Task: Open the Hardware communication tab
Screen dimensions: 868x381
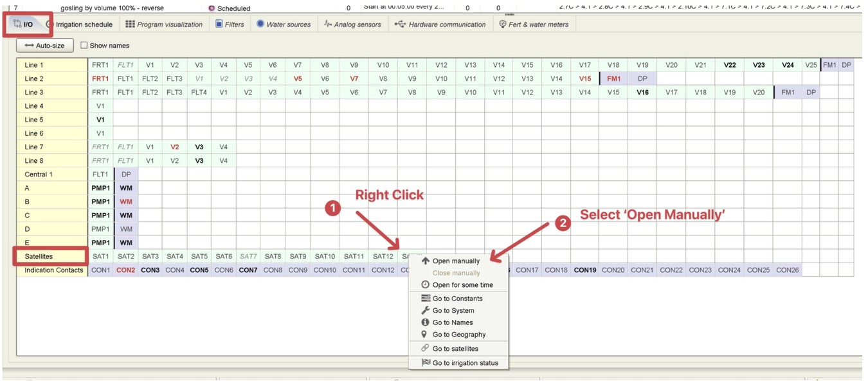Action: point(440,24)
